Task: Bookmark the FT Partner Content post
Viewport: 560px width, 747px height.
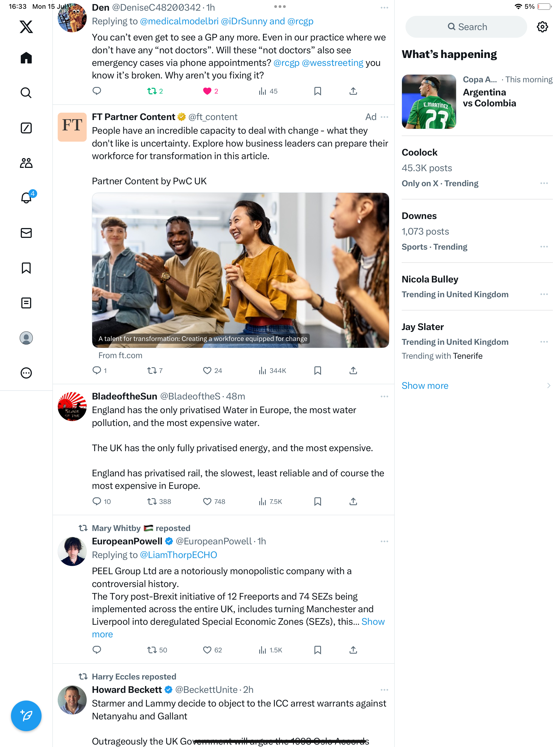Action: click(x=317, y=370)
